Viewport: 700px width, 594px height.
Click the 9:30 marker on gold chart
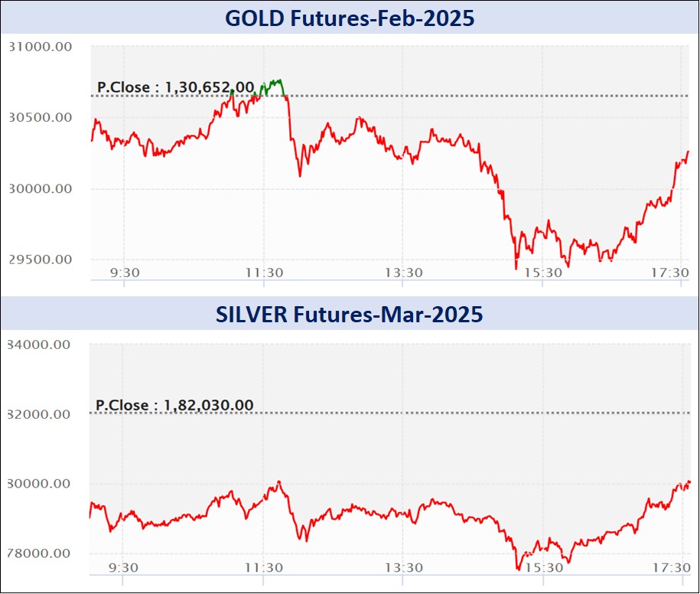point(122,272)
